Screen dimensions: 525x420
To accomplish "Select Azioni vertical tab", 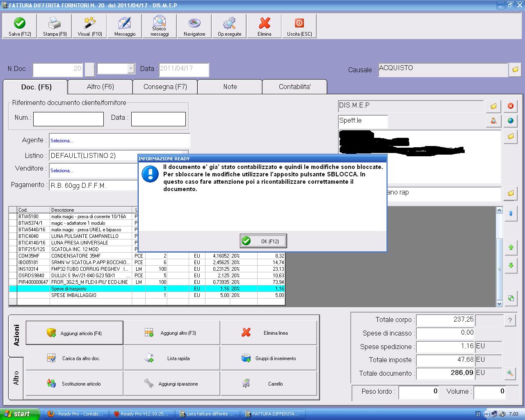I will [16, 336].
